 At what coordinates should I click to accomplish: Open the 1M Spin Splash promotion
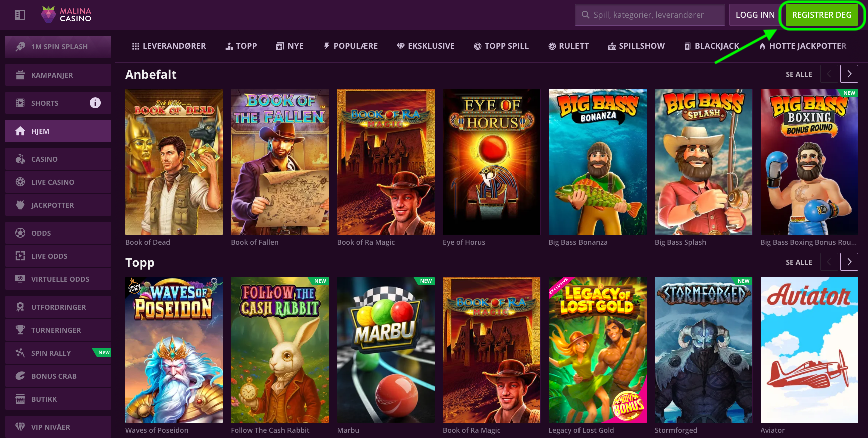point(58,47)
